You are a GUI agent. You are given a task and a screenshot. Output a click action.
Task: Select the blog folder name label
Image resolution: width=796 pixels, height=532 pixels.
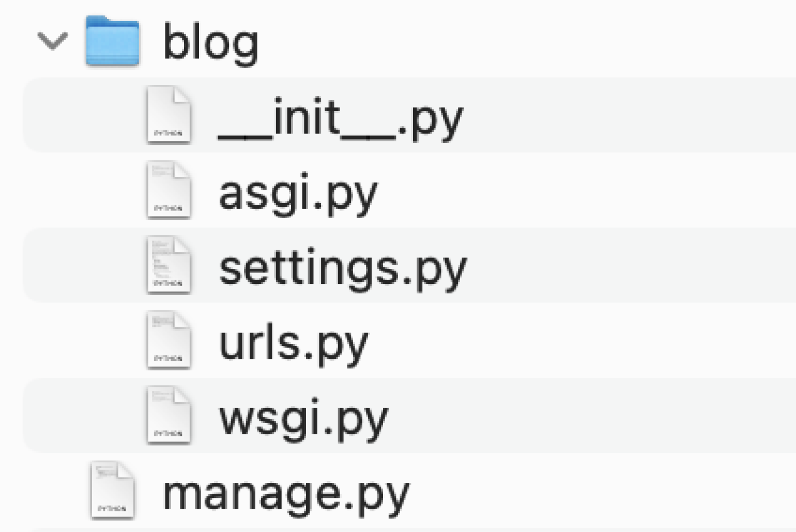click(x=210, y=42)
